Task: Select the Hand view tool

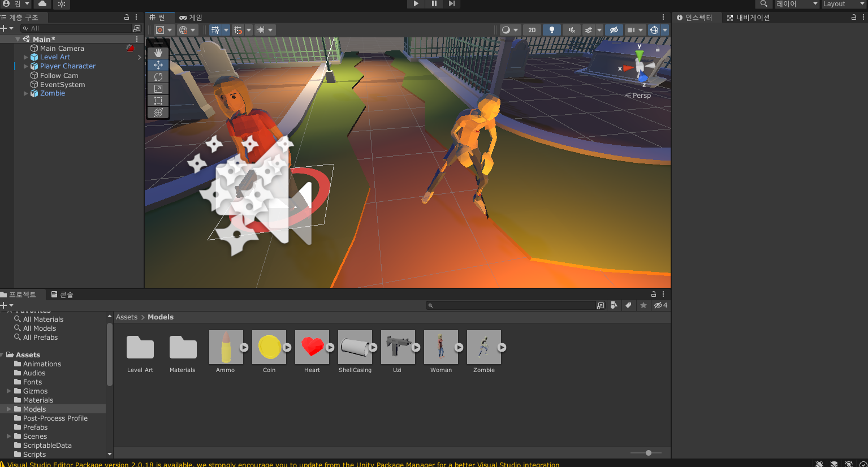Action: point(158,53)
